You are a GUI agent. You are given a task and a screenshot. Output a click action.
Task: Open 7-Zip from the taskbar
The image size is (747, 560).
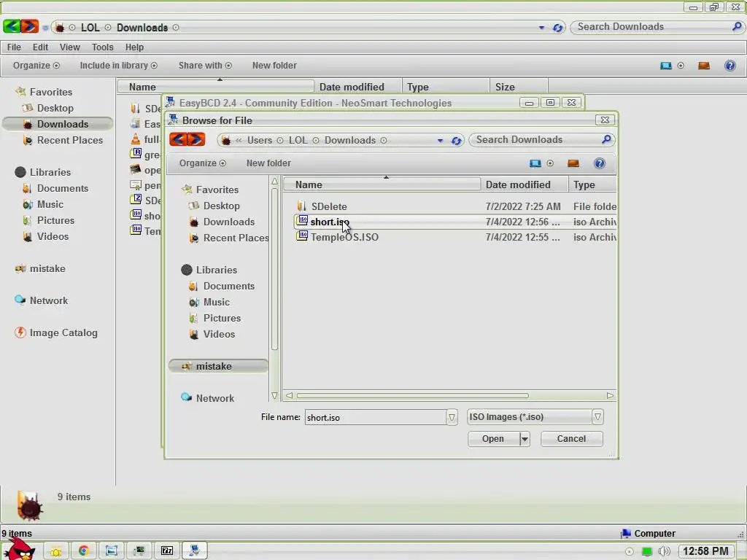pyautogui.click(x=167, y=551)
